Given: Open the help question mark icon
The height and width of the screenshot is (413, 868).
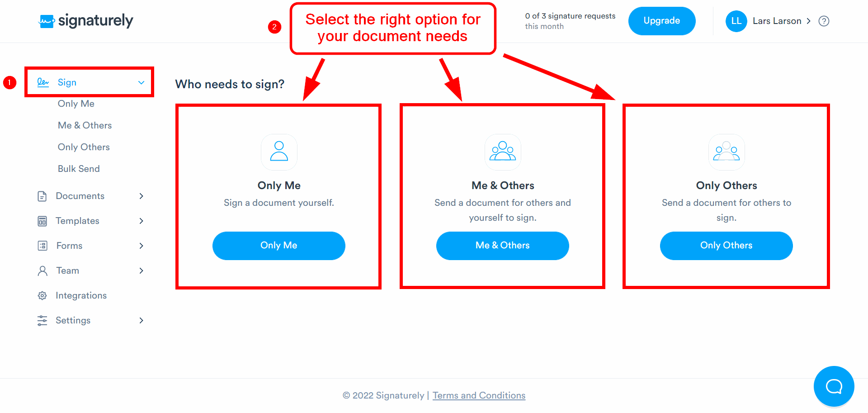Looking at the screenshot, I should click(824, 21).
